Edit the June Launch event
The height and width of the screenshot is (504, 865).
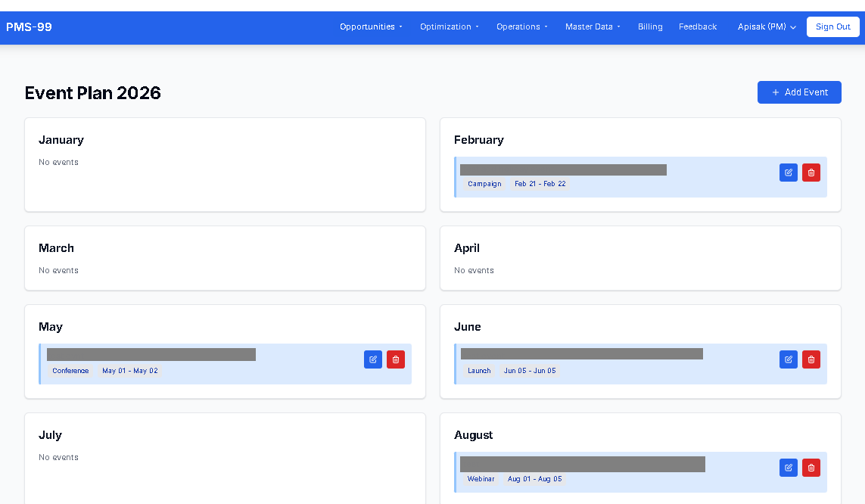(x=788, y=359)
